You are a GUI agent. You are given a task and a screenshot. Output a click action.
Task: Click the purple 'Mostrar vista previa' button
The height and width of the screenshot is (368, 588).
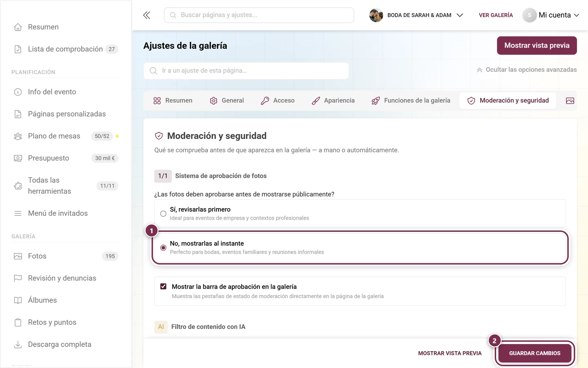537,45
